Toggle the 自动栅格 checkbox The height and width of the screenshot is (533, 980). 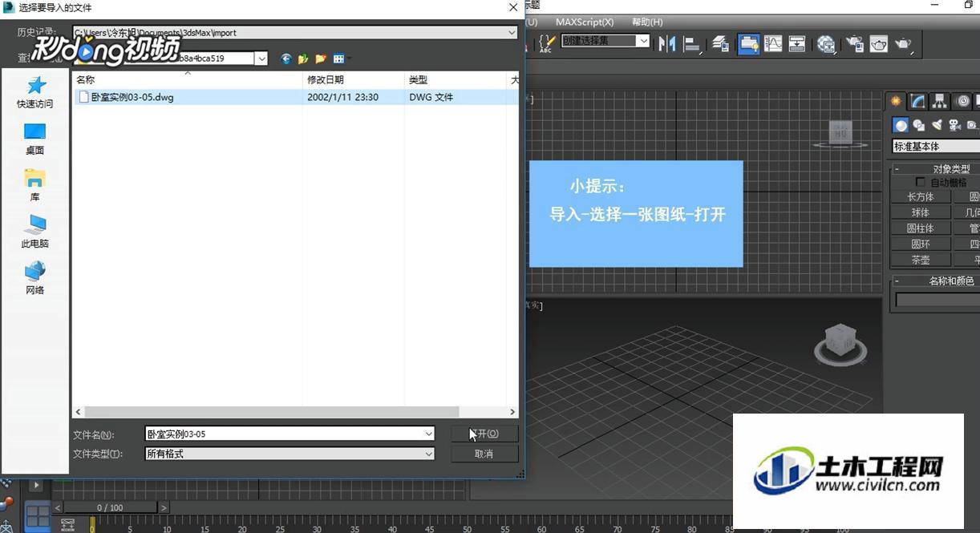pos(920,183)
